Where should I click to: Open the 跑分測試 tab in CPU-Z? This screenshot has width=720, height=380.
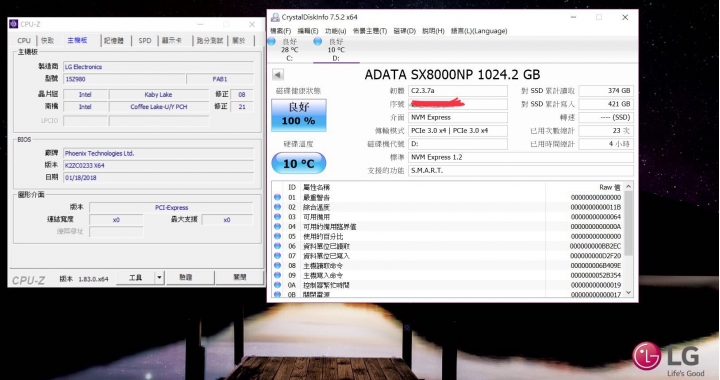(210, 40)
